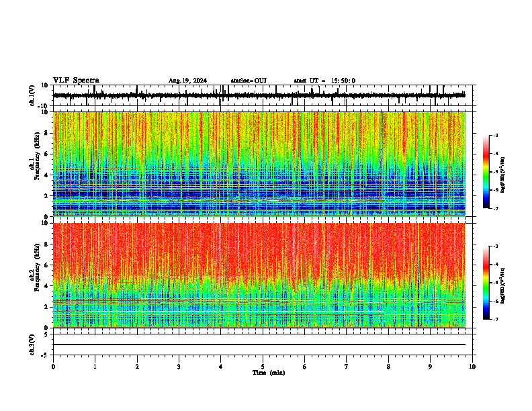Click time axis tick label "5"
Viewport: 532px width, 411px height.
[263, 367]
